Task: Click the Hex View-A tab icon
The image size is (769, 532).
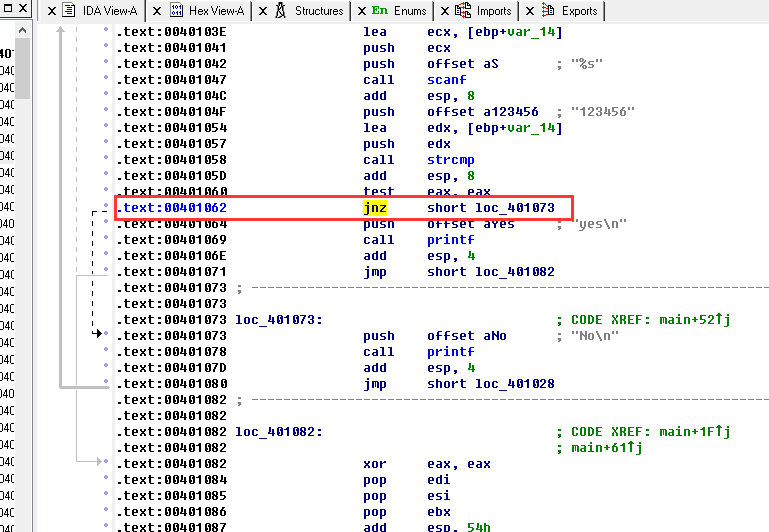Action: [175, 11]
